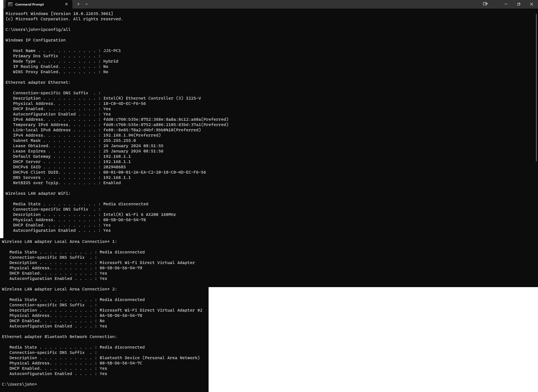Restore the terminal window size

[x=519, y=4]
